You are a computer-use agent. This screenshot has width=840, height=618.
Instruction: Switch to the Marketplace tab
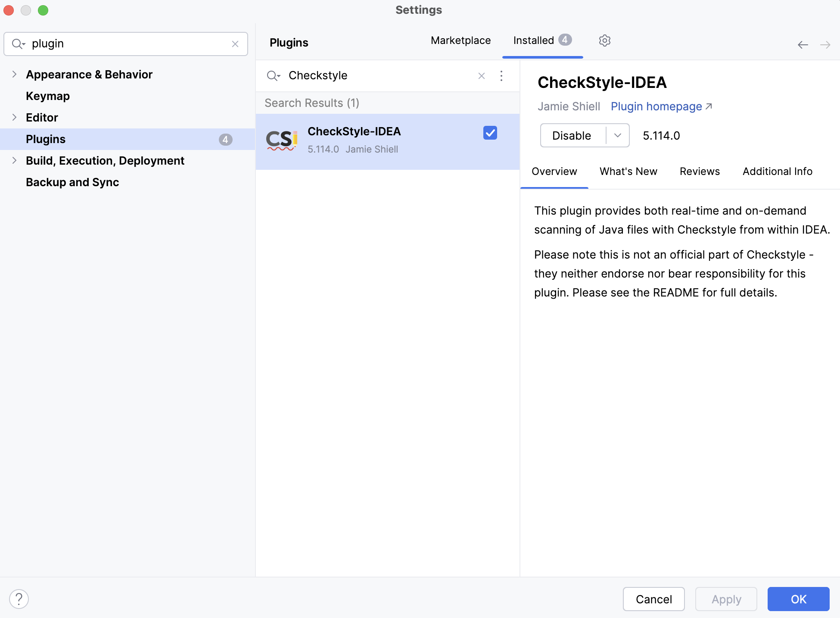[460, 41]
